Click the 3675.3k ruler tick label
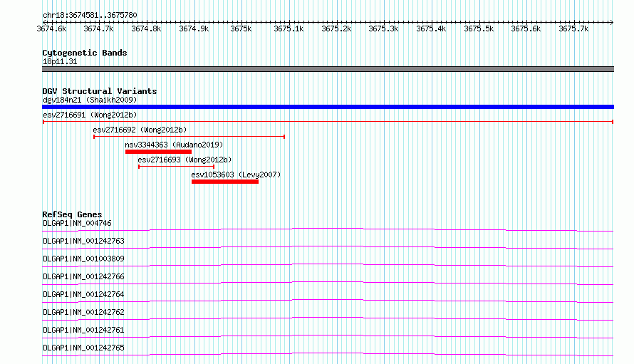634x364 pixels. [x=383, y=28]
